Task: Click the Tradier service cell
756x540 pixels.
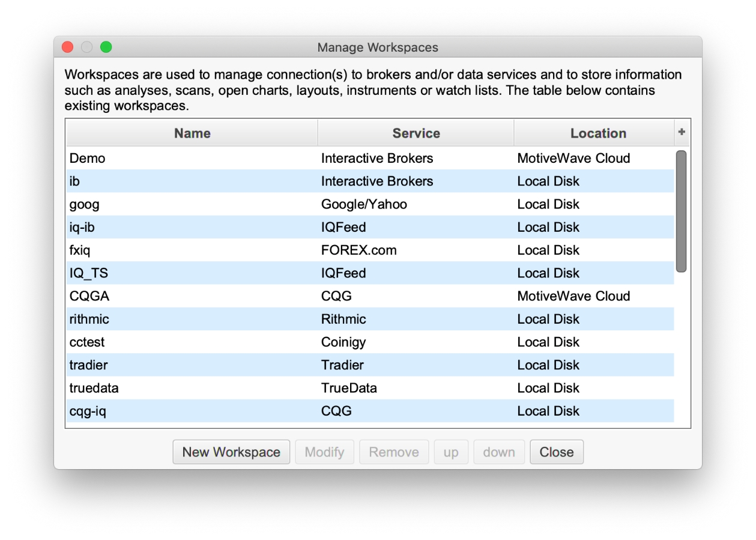Action: [342, 365]
